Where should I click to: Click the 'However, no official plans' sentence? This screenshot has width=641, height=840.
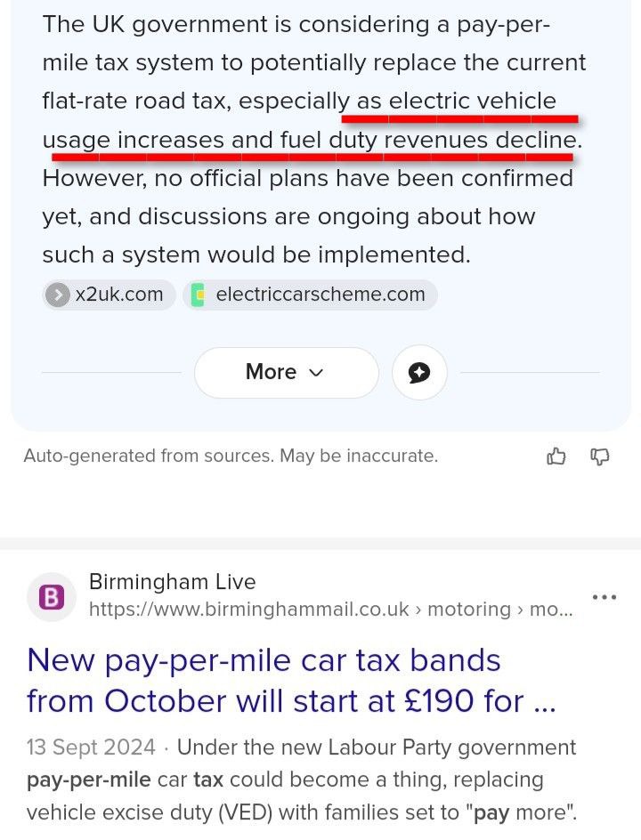tap(307, 178)
